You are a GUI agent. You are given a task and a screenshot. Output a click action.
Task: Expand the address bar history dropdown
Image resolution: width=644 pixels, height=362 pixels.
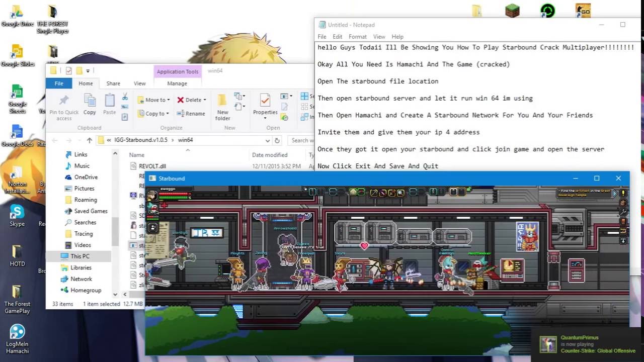click(268, 140)
